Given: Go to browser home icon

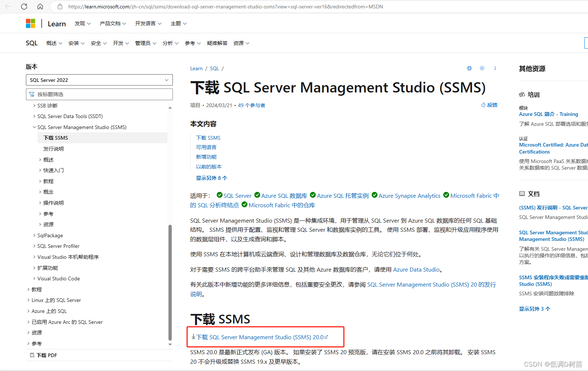Looking at the screenshot, I should 40,7.
